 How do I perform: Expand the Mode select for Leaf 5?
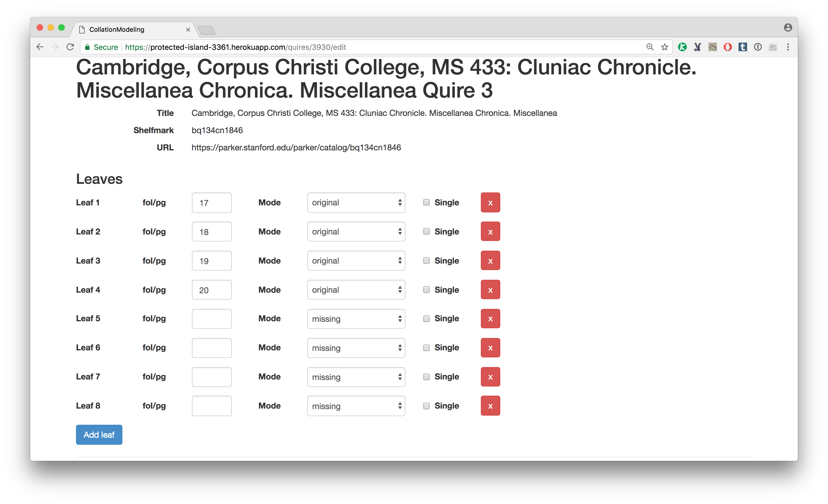click(356, 319)
